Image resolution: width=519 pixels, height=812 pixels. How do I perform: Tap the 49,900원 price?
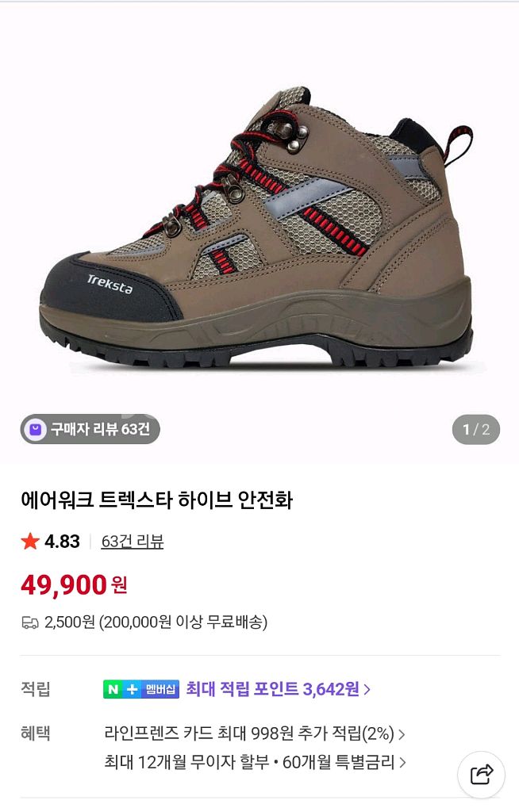[x=74, y=585]
